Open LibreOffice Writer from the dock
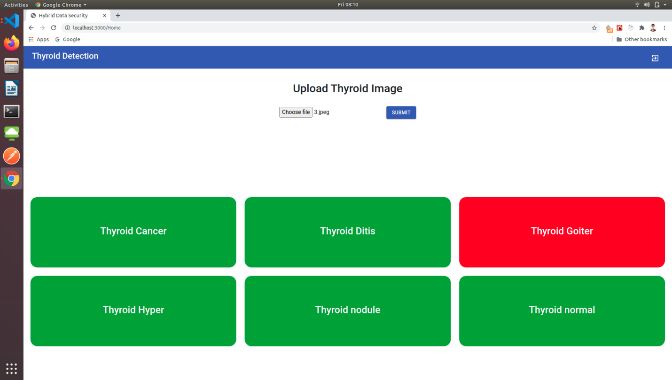 point(12,89)
